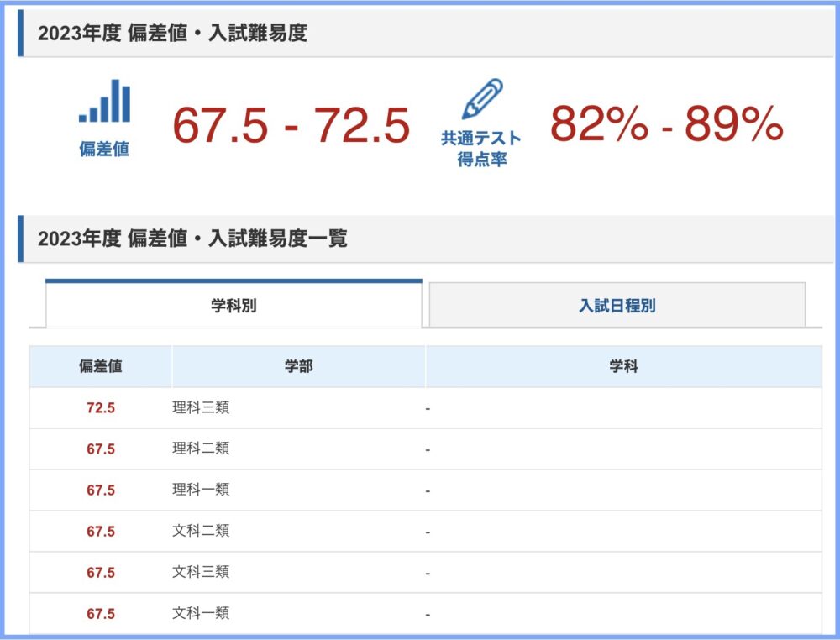Click the 学科 column header
Image resolution: width=840 pixels, height=640 pixels.
point(623,367)
